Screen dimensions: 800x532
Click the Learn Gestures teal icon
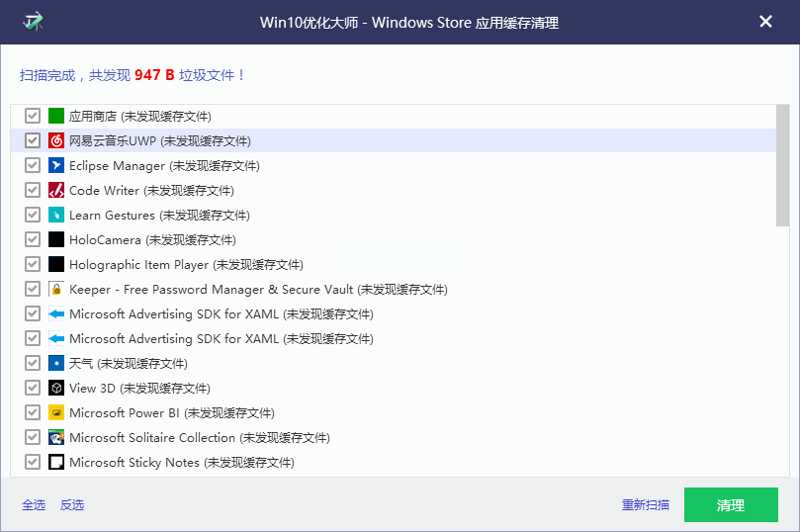(x=56, y=215)
